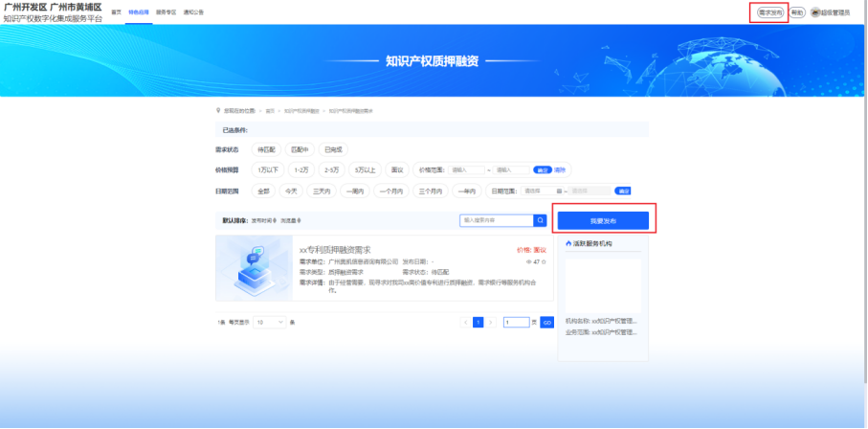Select date range 全部
Viewport: 868px width, 429px height.
(x=263, y=192)
